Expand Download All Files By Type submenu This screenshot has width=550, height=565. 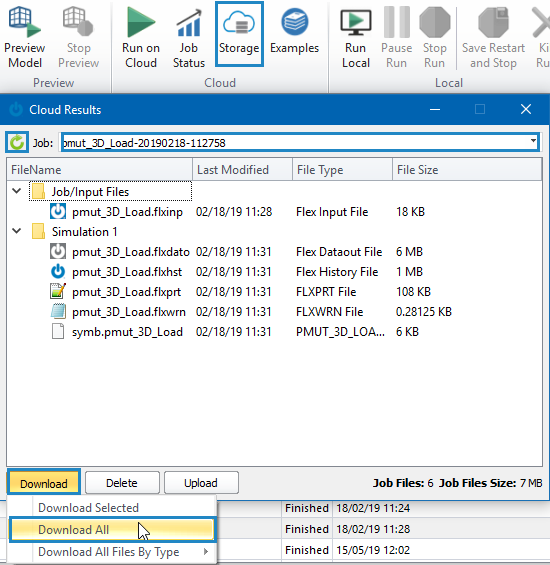pyautogui.click(x=112, y=552)
